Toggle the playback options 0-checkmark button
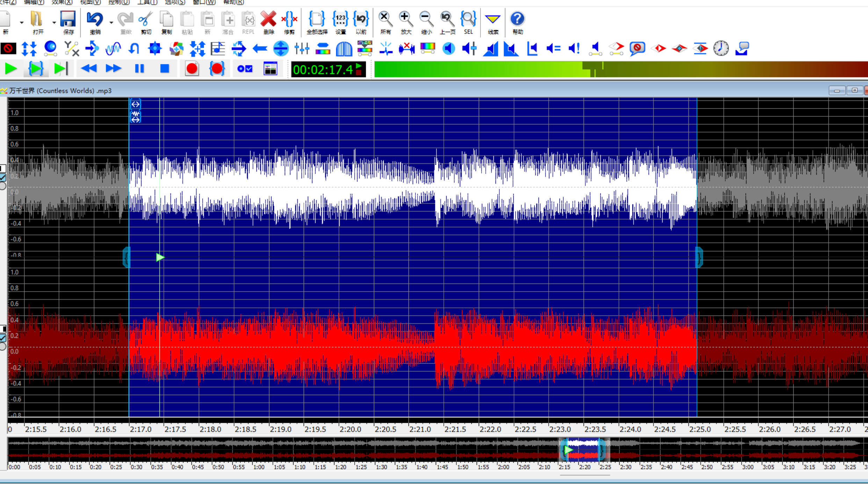Image resolution: width=868 pixels, height=484 pixels. [245, 69]
